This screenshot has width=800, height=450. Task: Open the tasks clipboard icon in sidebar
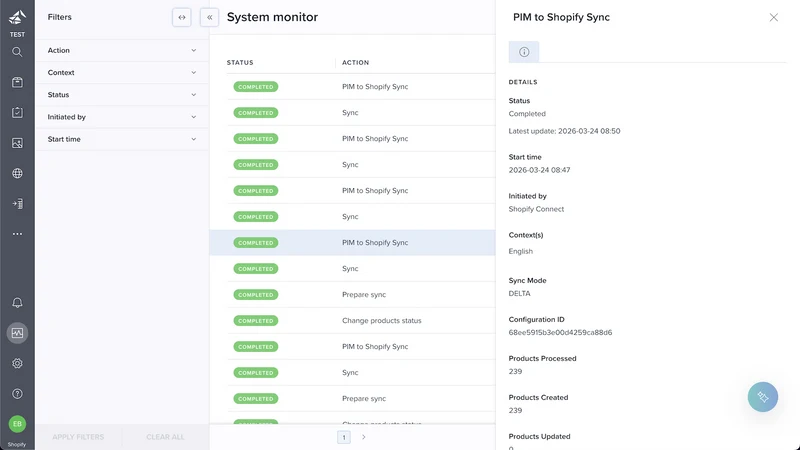(x=17, y=112)
